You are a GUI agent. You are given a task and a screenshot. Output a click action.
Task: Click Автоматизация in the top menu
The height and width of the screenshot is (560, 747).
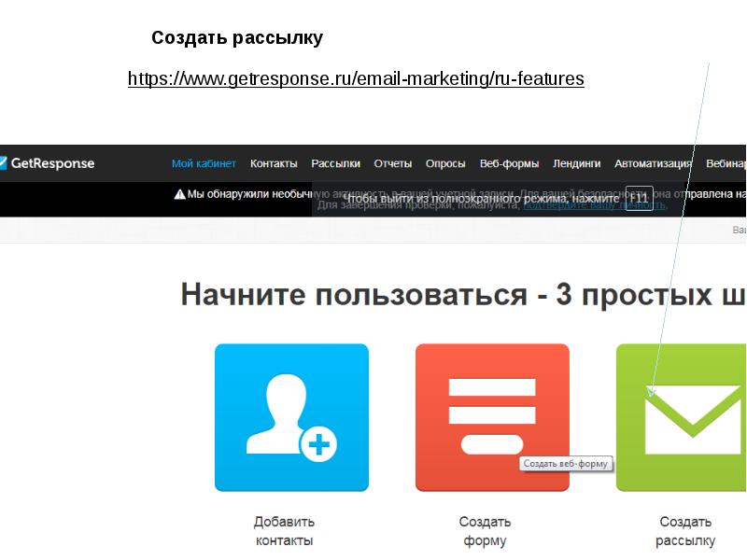653,163
